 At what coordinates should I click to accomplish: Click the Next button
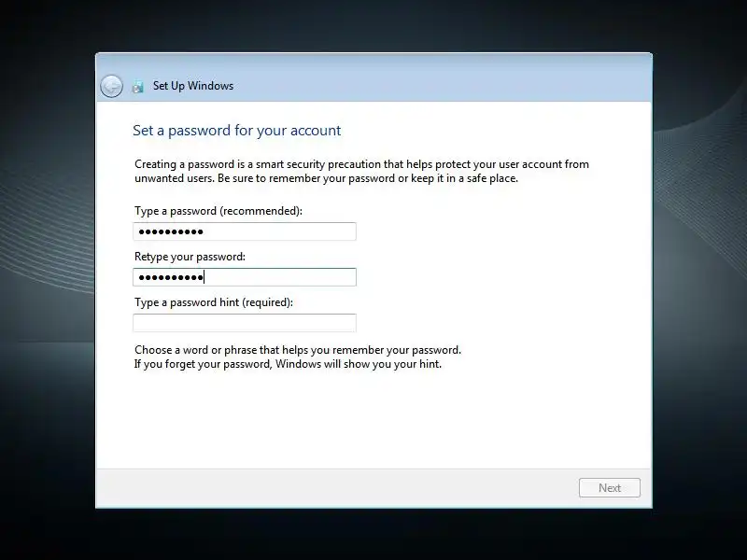(610, 487)
